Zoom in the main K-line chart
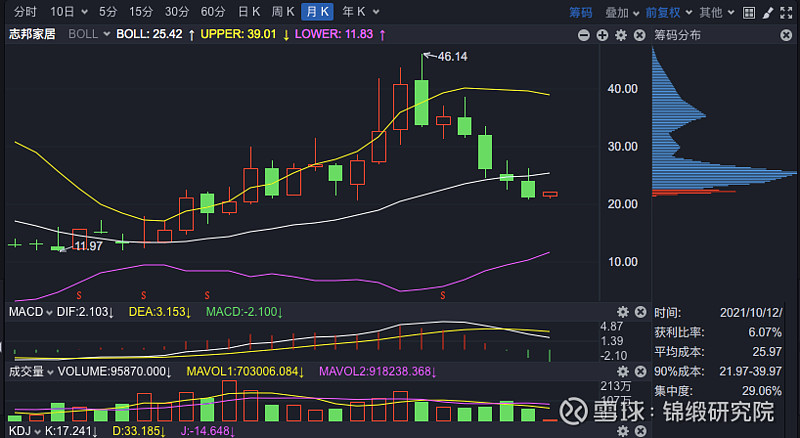This screenshot has width=800, height=438. 602,34
